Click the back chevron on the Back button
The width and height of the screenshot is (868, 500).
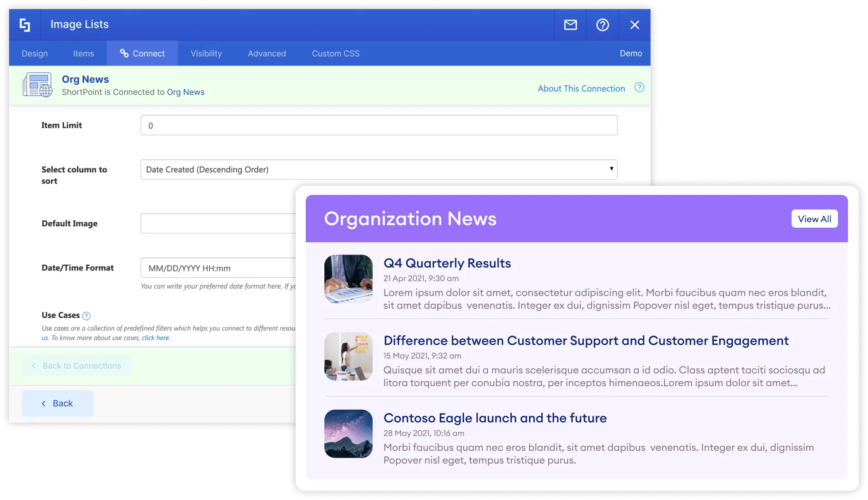[x=44, y=403]
